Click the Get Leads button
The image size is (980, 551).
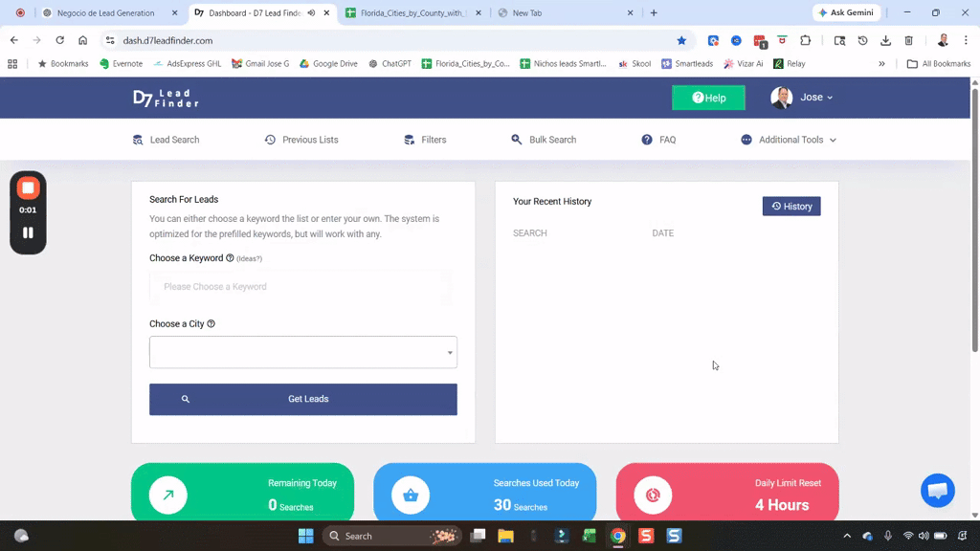pyautogui.click(x=303, y=399)
